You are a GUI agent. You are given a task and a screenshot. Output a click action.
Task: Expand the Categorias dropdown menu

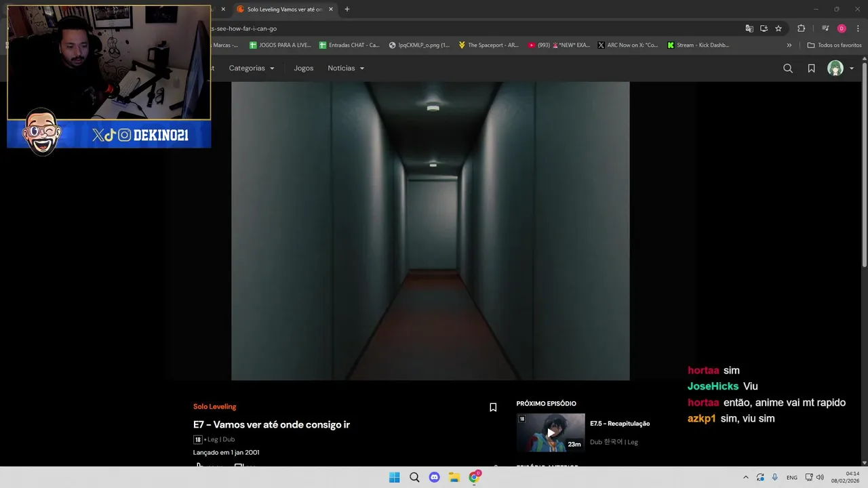(252, 68)
